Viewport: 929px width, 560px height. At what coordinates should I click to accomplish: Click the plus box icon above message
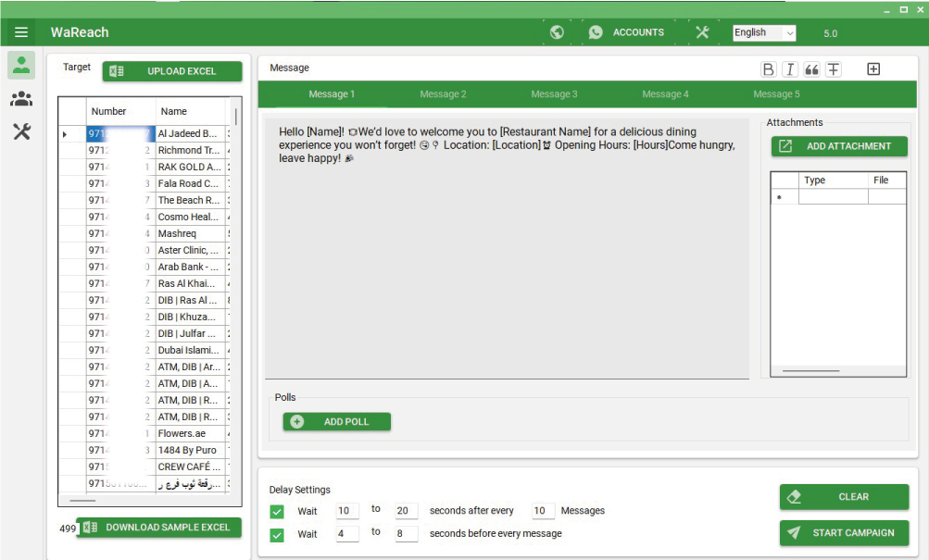click(x=873, y=69)
